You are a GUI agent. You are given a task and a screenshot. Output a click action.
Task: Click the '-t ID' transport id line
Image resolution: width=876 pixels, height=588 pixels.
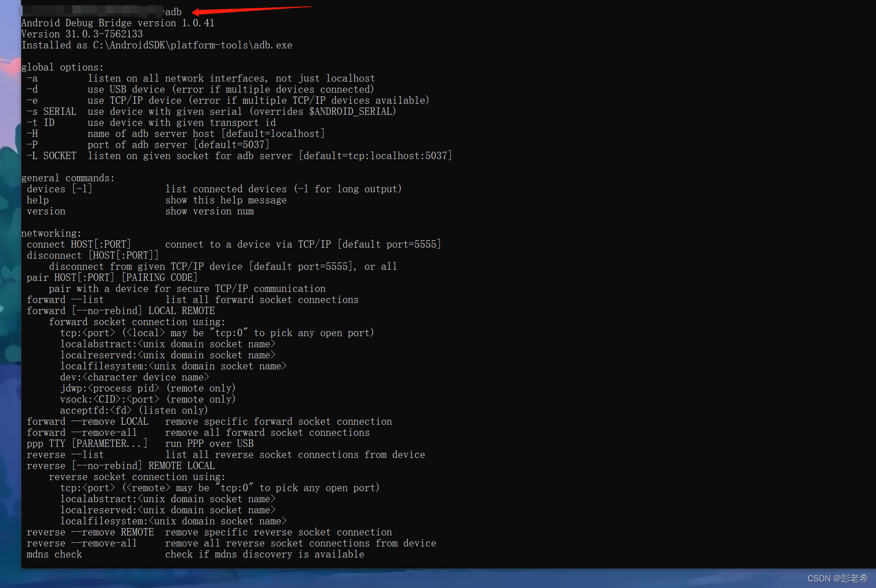tap(151, 123)
